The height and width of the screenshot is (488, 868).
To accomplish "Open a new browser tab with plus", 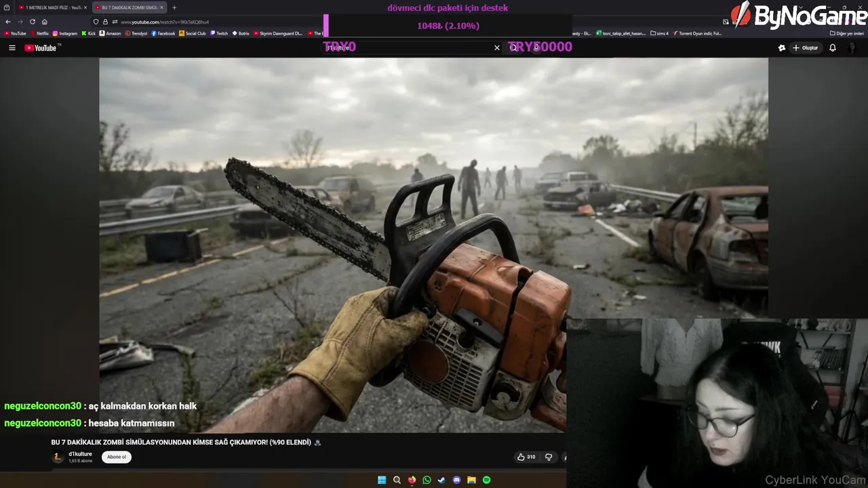I will pos(174,7).
